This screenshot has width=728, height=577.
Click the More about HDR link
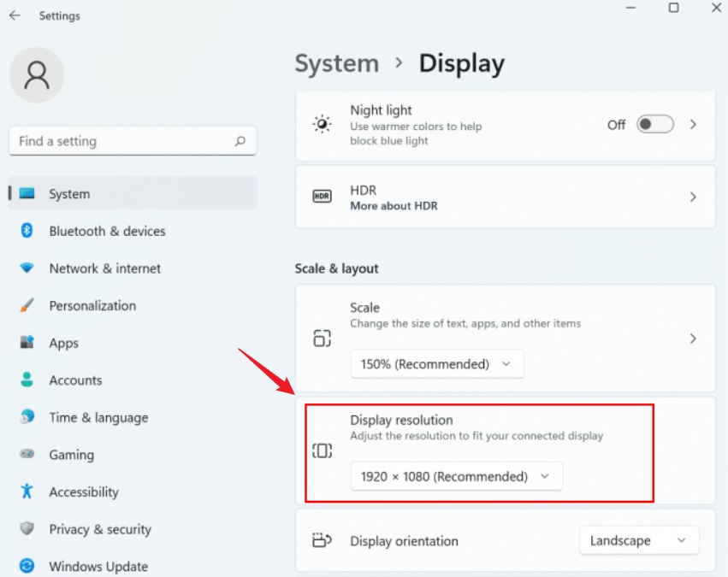coord(394,206)
